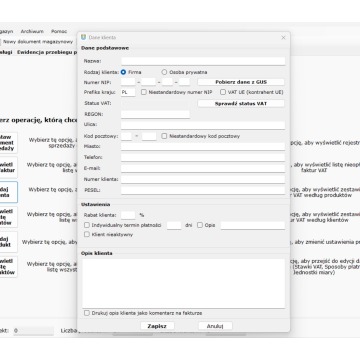Enable Drukuj opis klienta jako komentarz na fakturze
Viewport: 360px width, 360px height.
tap(87, 313)
